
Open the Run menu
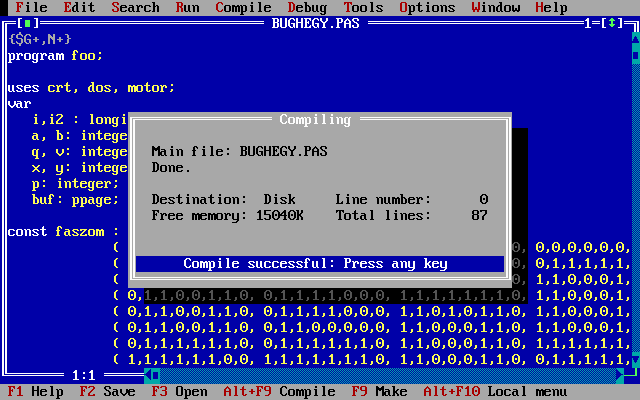point(187,7)
